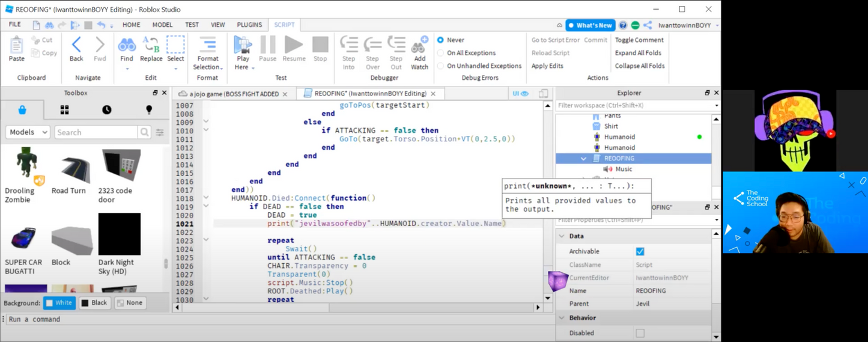The image size is (868, 342).
Task: Click the What's New button
Action: tap(590, 25)
